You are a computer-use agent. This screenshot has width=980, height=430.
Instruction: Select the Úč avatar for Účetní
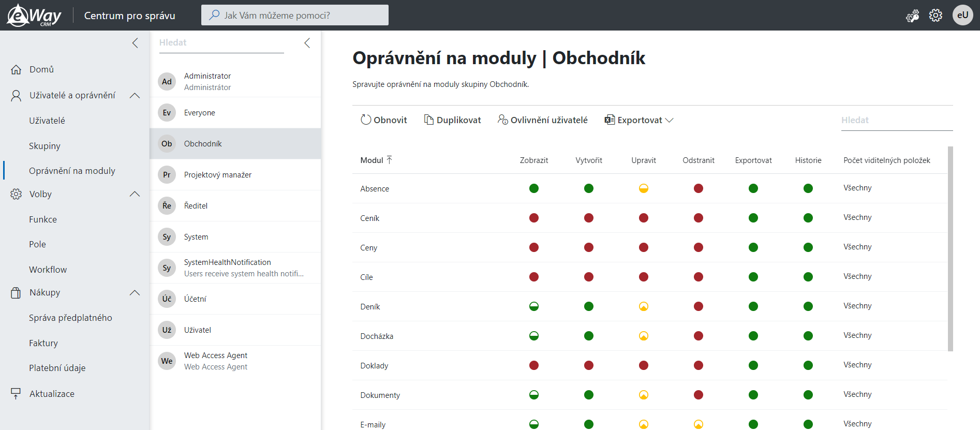tap(167, 299)
